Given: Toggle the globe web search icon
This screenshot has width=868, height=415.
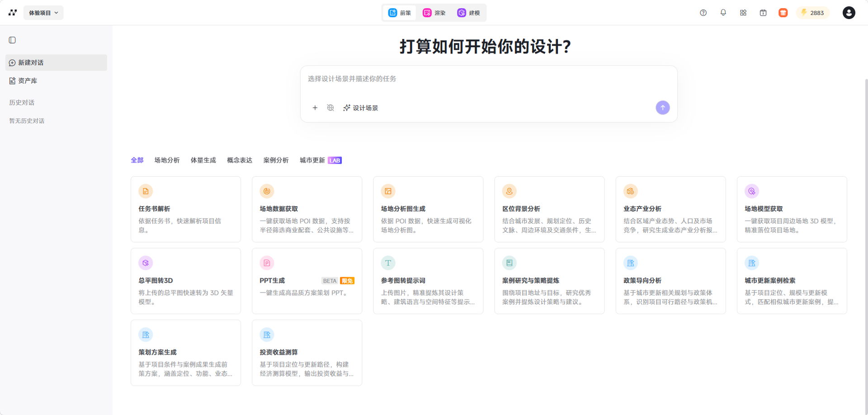Looking at the screenshot, I should tap(330, 108).
